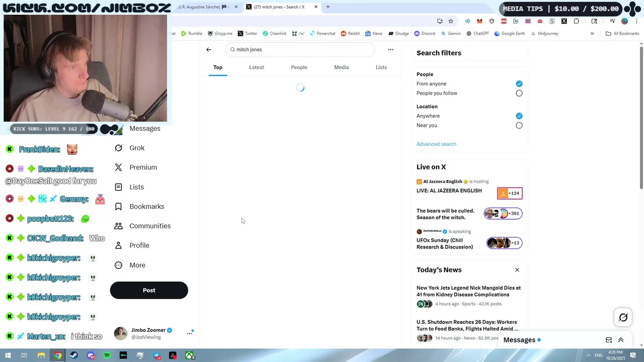Open a new browser tab
The image size is (644, 362).
pos(328,7)
